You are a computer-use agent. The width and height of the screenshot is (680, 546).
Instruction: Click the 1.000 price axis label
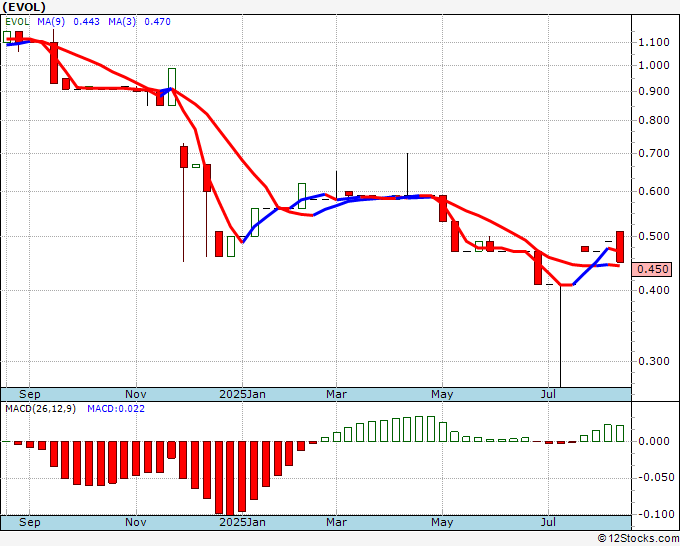click(x=654, y=65)
